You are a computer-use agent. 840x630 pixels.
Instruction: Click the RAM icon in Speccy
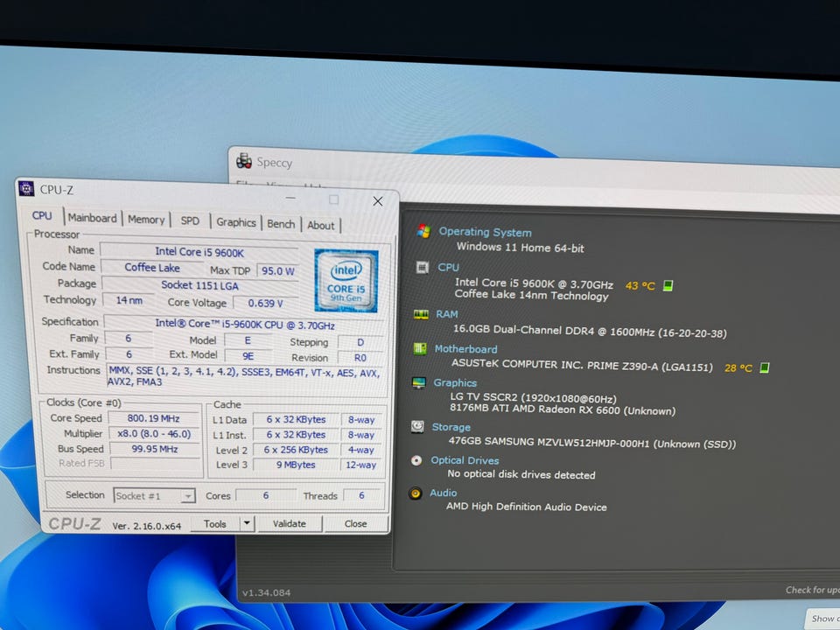(x=421, y=314)
